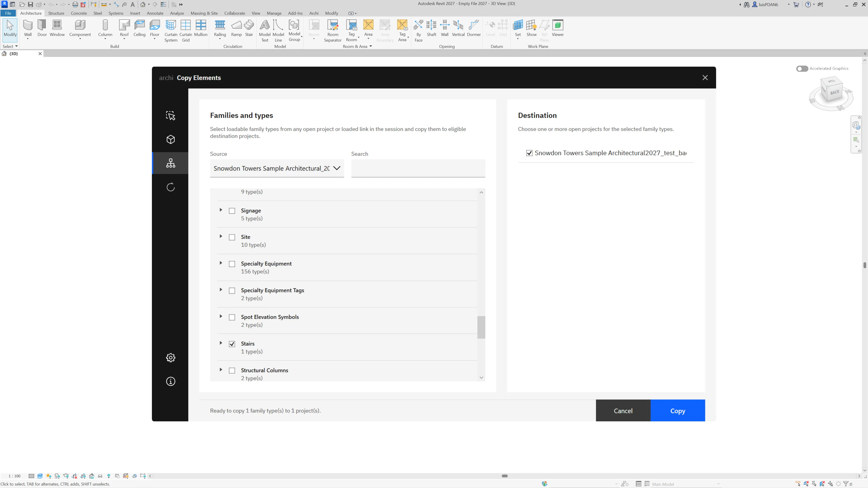The image size is (868, 488).
Task: Open the Select panel dropdown
Action: click(x=10, y=47)
